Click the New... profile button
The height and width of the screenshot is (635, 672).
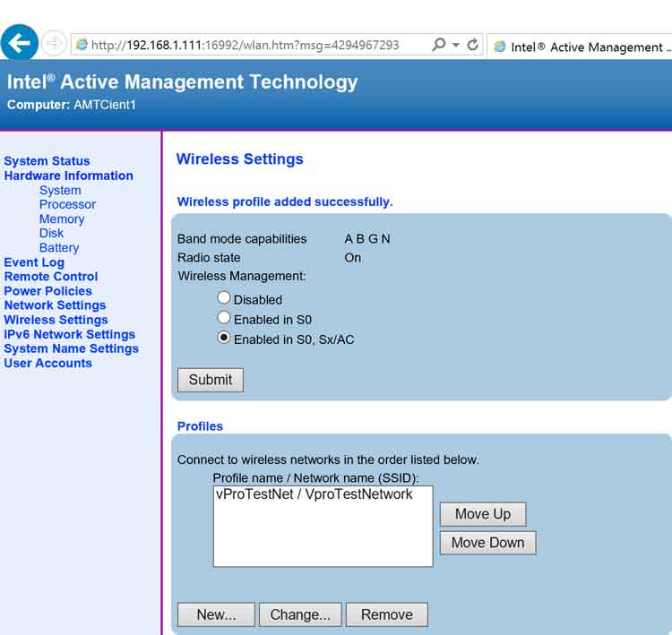tap(217, 615)
